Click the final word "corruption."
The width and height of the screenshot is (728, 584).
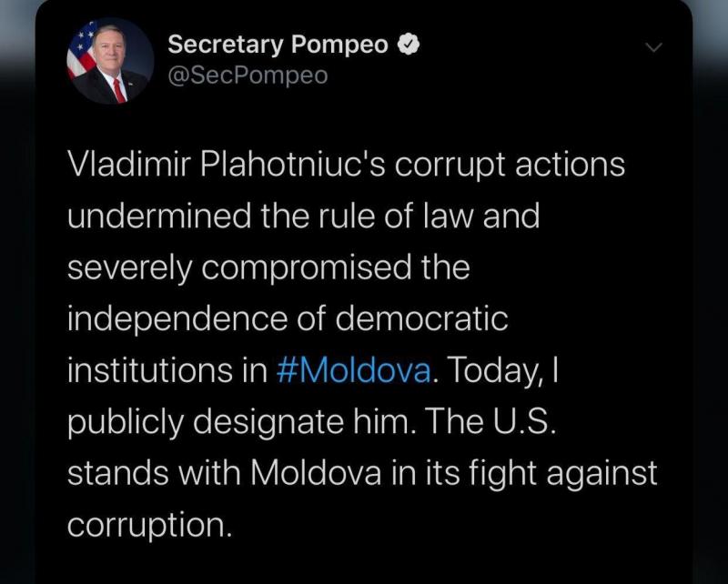149,526
